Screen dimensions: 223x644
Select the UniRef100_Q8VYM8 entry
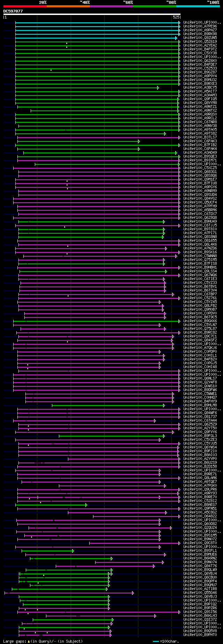point(200,103)
